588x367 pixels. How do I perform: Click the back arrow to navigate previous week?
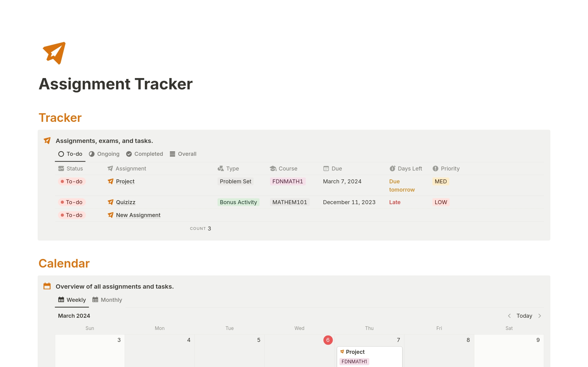click(x=509, y=315)
